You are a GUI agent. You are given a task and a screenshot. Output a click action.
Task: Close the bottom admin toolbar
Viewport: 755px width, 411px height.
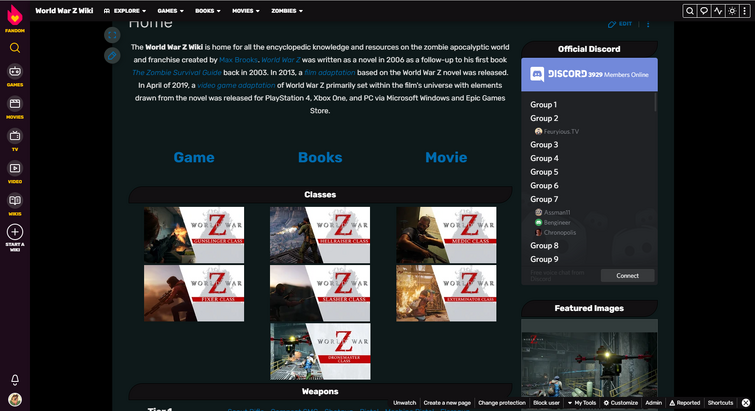(745, 403)
